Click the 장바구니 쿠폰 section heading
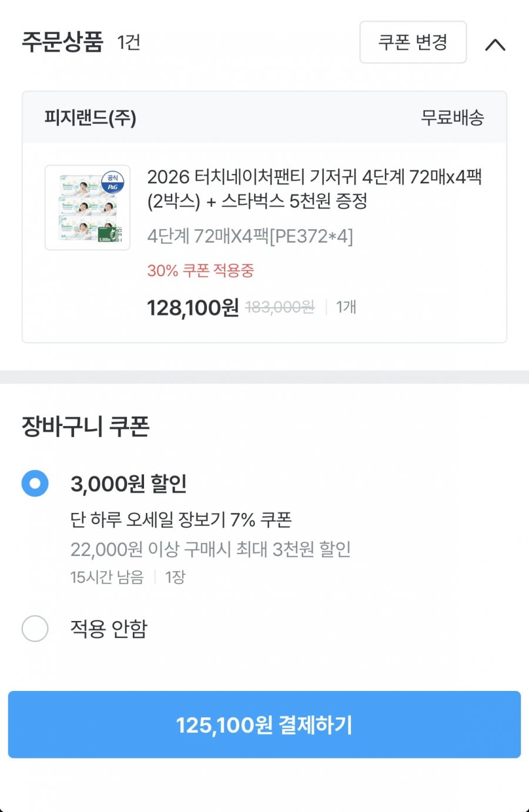This screenshot has height=812, width=529. point(86,426)
